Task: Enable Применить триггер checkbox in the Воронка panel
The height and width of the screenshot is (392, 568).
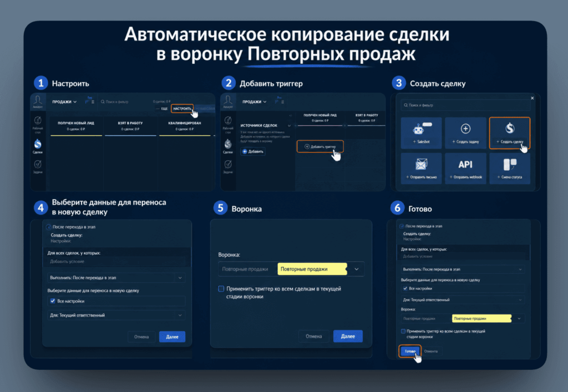Action: coord(221,288)
